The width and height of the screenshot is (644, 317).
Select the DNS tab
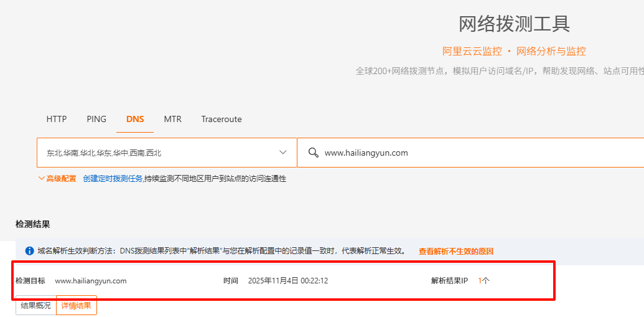[135, 119]
